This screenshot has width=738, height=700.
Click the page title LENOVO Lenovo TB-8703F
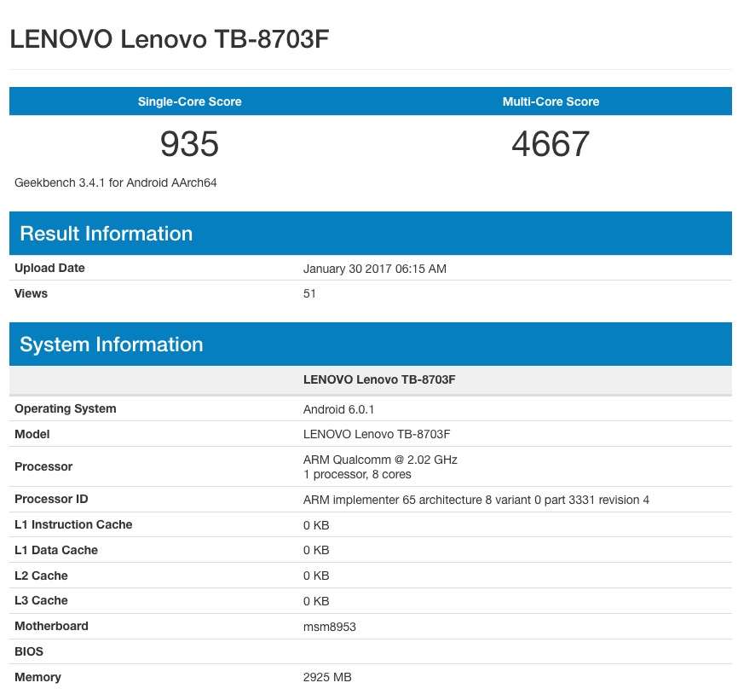(169, 38)
